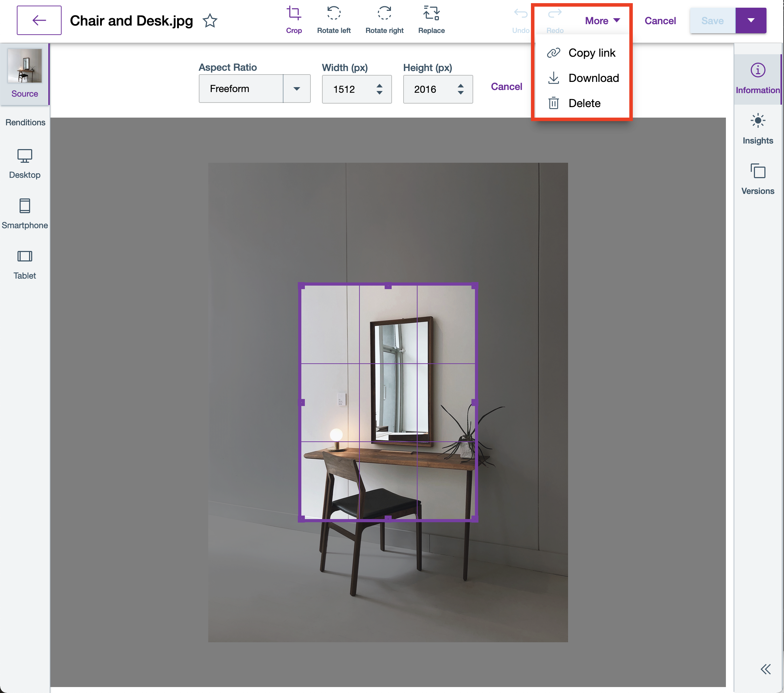Toggle the Tablet rendition view
Image resolution: width=784 pixels, height=693 pixels.
tap(25, 265)
